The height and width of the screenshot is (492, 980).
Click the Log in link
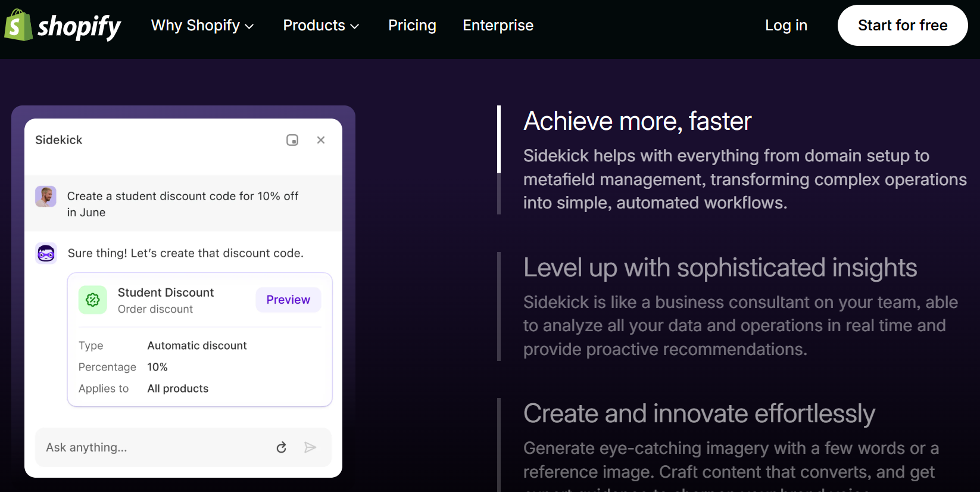click(x=786, y=25)
